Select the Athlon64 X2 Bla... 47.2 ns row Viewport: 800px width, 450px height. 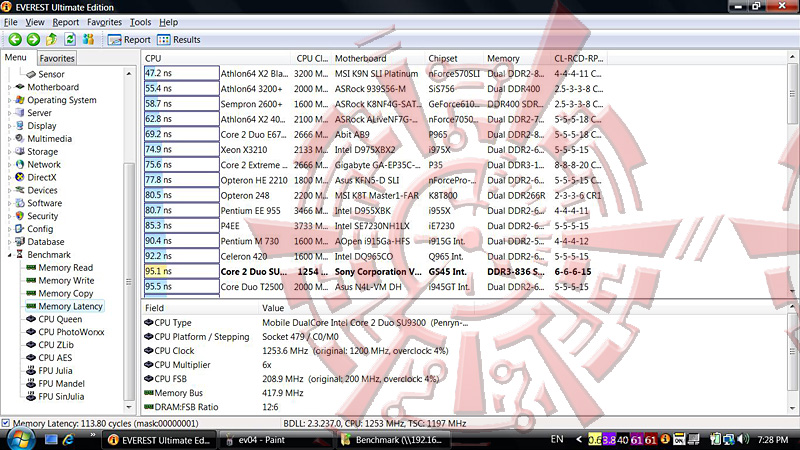tap(375, 73)
